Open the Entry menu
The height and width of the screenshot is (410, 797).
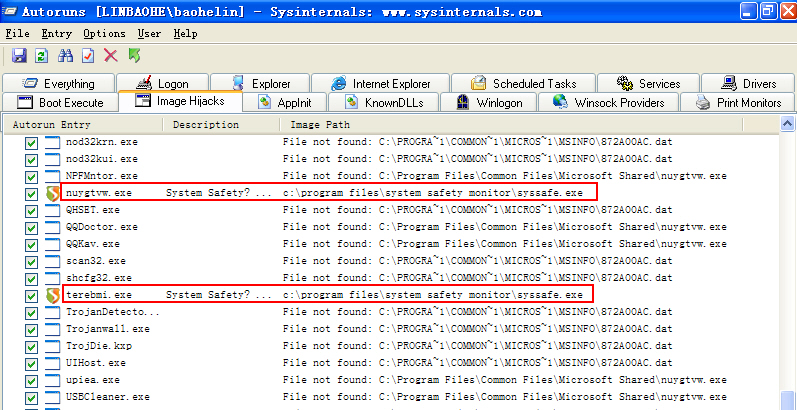coord(56,34)
